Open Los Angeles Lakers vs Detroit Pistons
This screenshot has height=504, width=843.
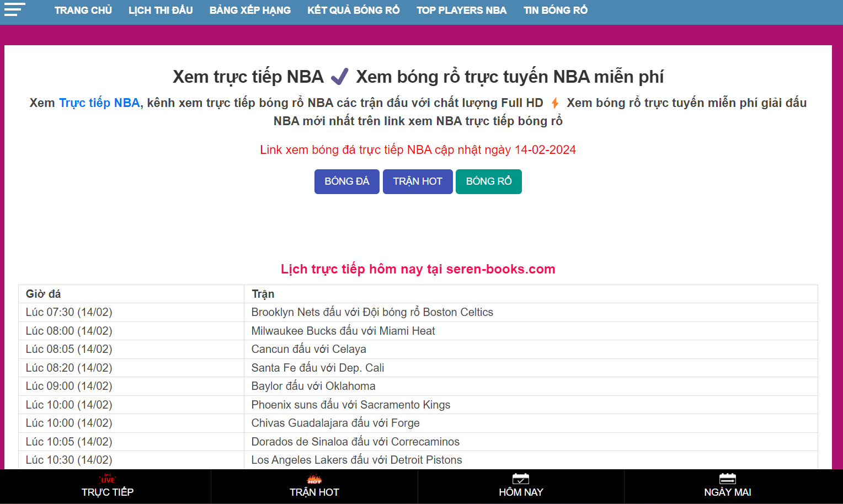pyautogui.click(x=356, y=460)
